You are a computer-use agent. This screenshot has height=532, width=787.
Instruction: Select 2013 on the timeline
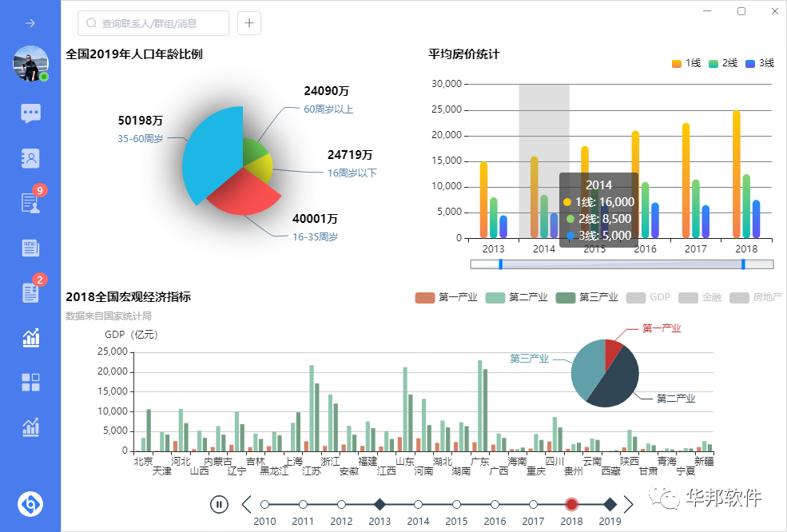(380, 504)
